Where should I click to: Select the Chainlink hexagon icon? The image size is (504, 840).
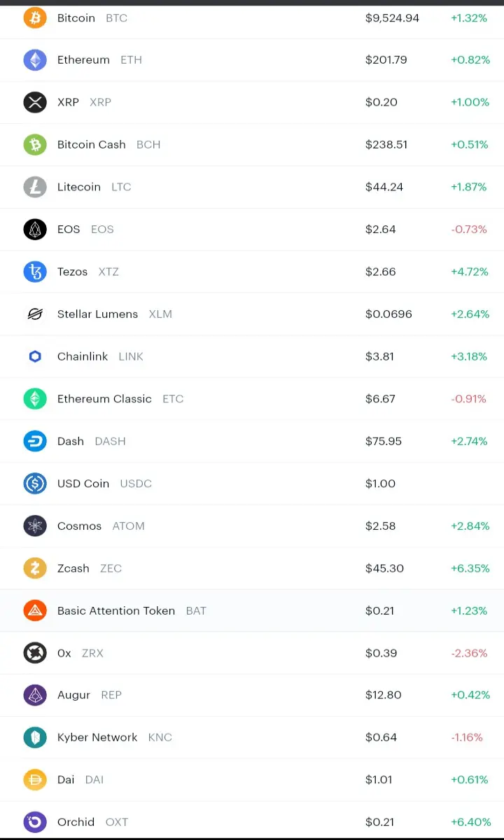pyautogui.click(x=35, y=356)
